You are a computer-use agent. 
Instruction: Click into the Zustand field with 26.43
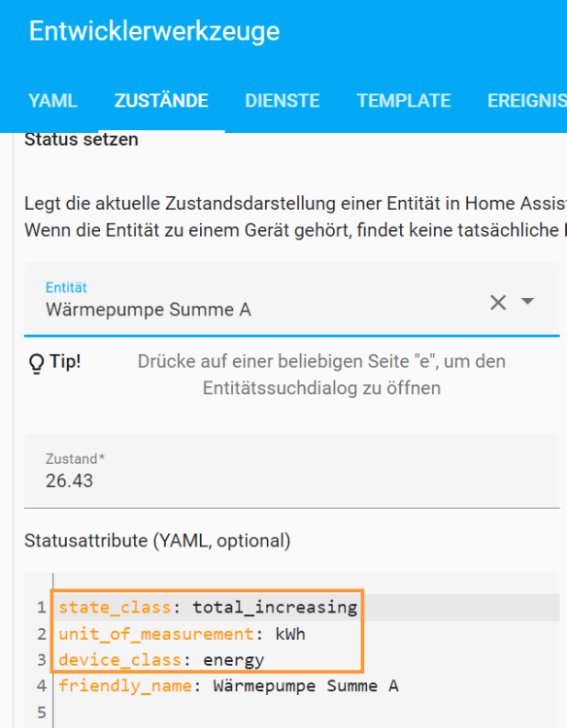(x=291, y=471)
